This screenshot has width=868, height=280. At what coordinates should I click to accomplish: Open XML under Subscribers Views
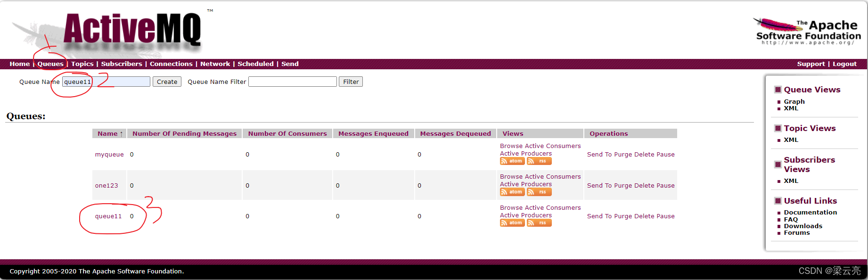pyautogui.click(x=791, y=181)
